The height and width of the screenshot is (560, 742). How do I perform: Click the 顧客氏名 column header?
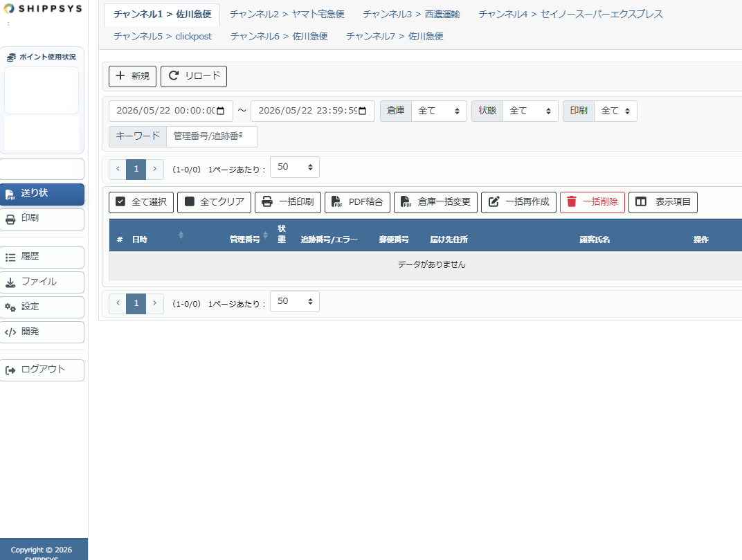click(595, 240)
